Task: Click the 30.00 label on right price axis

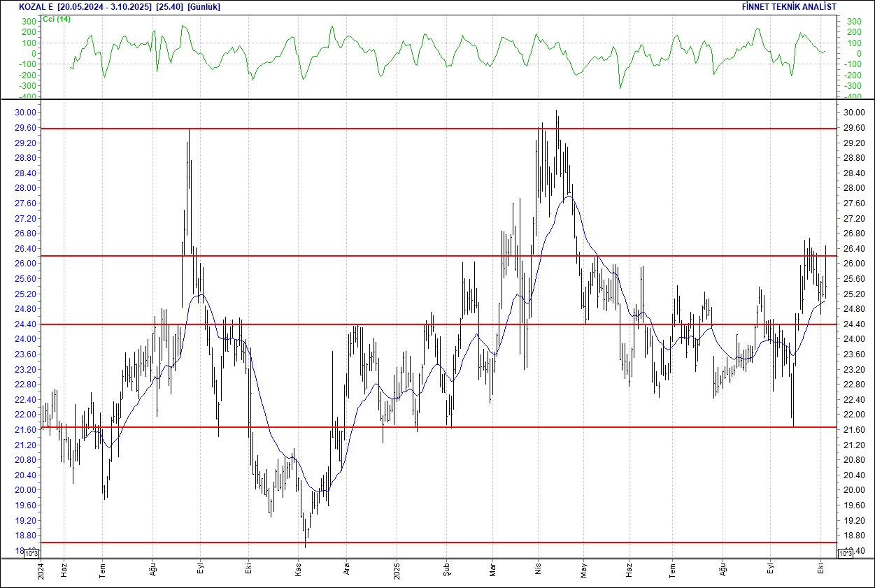Action: 855,113
